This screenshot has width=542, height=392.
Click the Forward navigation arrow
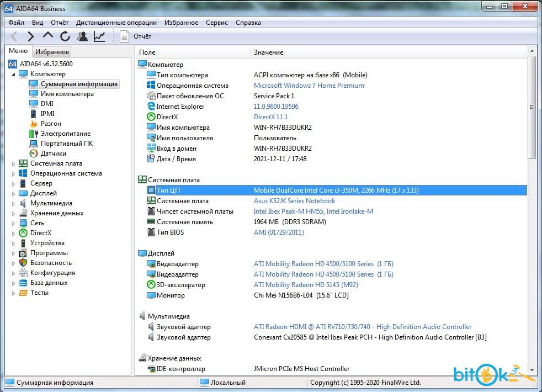click(31, 36)
